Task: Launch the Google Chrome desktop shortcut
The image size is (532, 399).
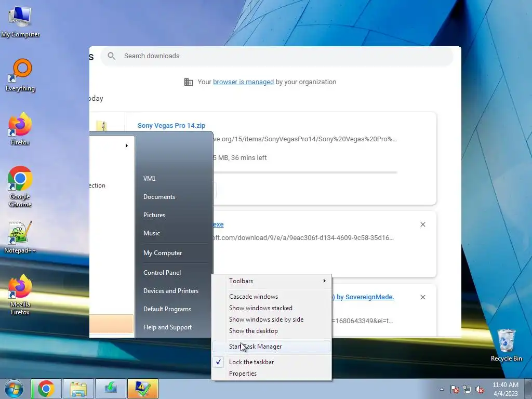Action: [20, 187]
